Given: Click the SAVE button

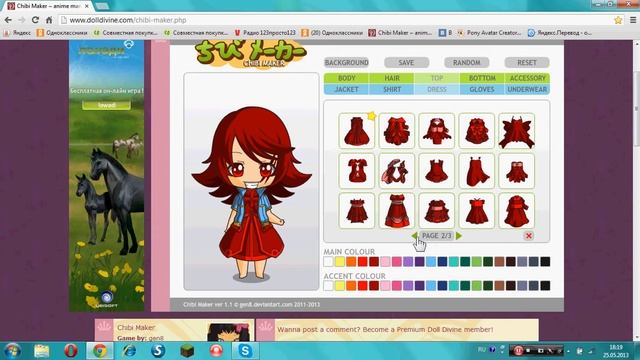Looking at the screenshot, I should (x=407, y=62).
